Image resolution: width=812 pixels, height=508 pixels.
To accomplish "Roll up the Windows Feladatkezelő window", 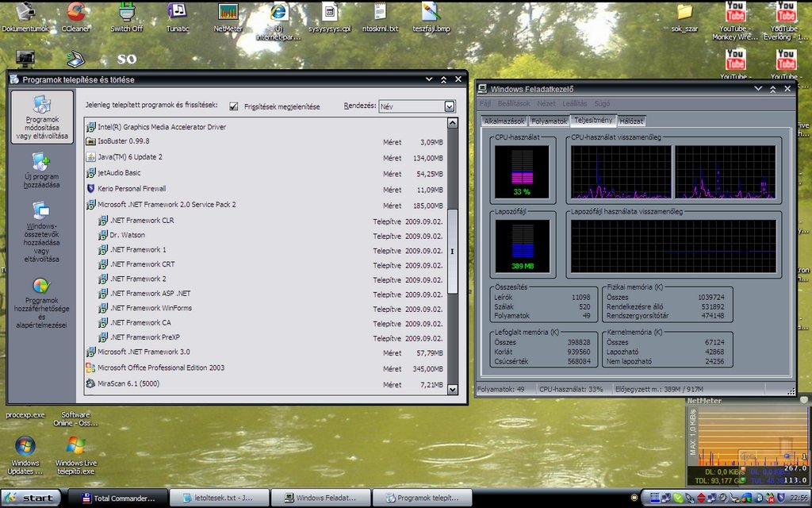I will click(773, 89).
